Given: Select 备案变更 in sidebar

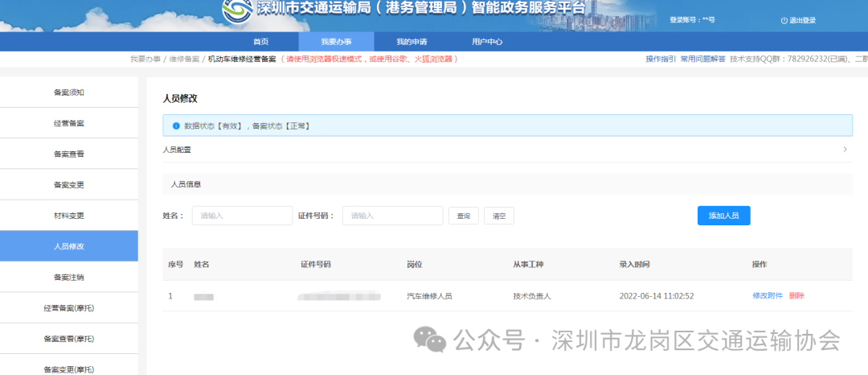Looking at the screenshot, I should tap(68, 185).
